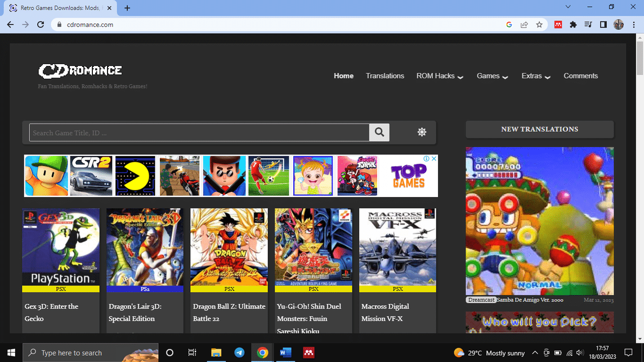644x362 pixels.
Task: Close the ad banner with X icon
Action: pos(433,159)
